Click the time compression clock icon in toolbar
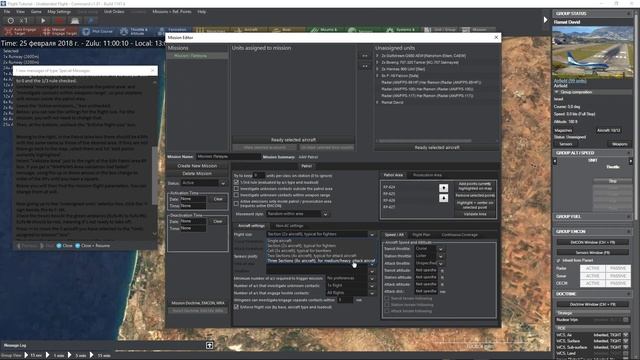This screenshot has width=640, height=360. (x=11, y=20)
